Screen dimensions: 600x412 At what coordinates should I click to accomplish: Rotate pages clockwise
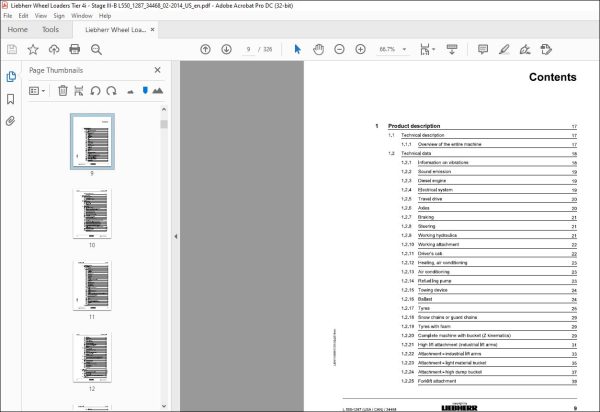coord(111,91)
